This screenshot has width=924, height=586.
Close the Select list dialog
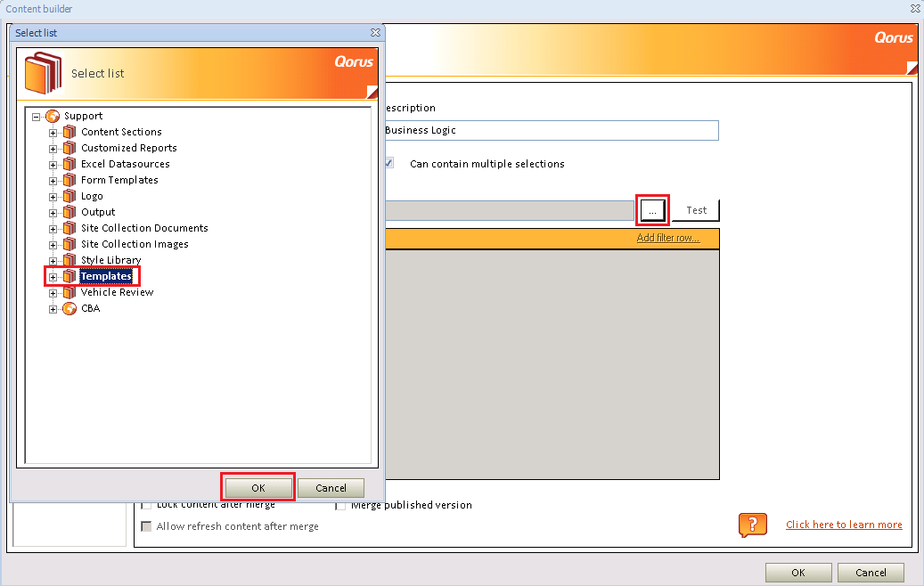tap(375, 33)
